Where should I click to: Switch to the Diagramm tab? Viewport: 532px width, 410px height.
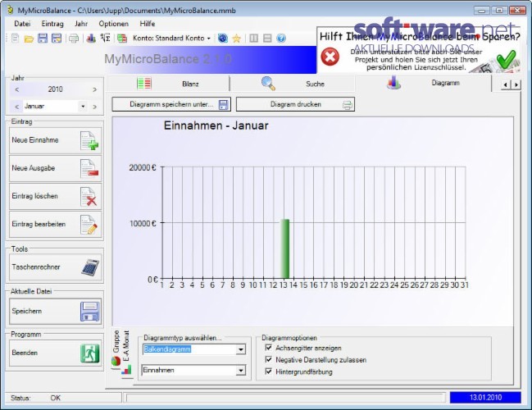(x=424, y=83)
